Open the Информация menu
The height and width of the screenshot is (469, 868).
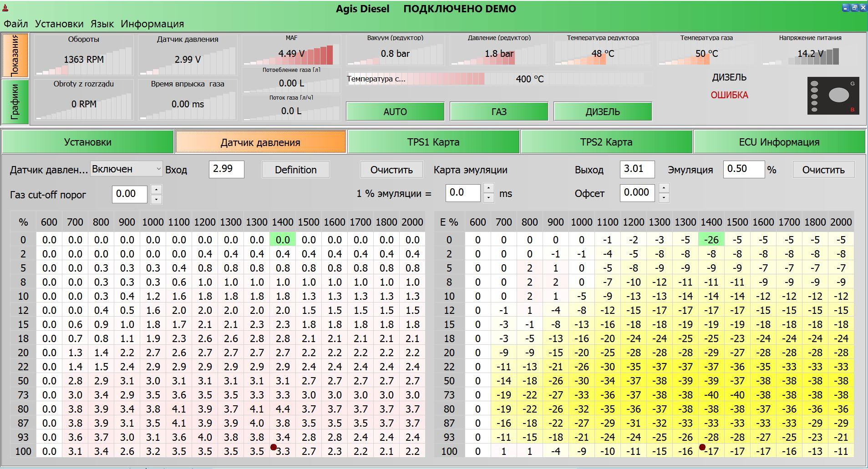click(x=152, y=24)
